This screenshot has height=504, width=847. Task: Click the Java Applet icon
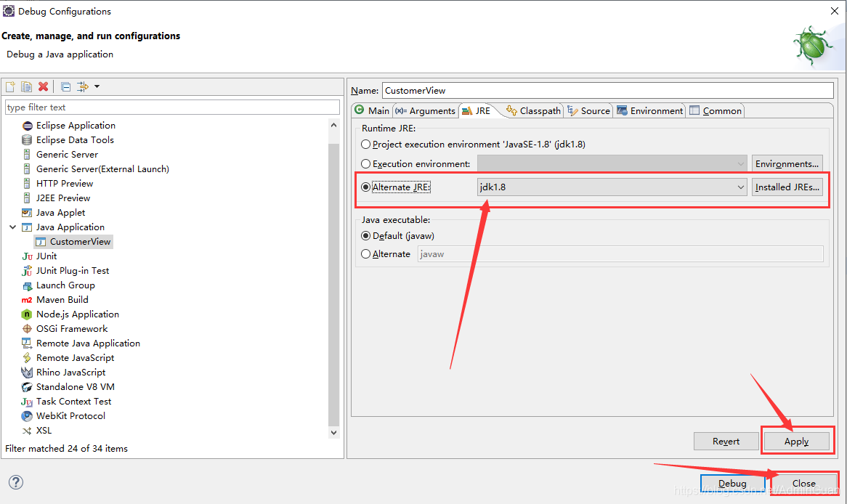[27, 213]
